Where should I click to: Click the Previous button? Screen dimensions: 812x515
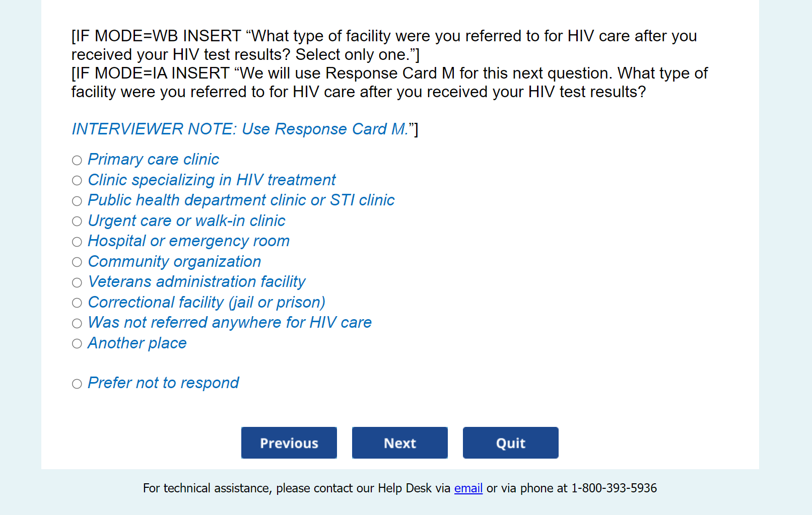[x=289, y=443]
